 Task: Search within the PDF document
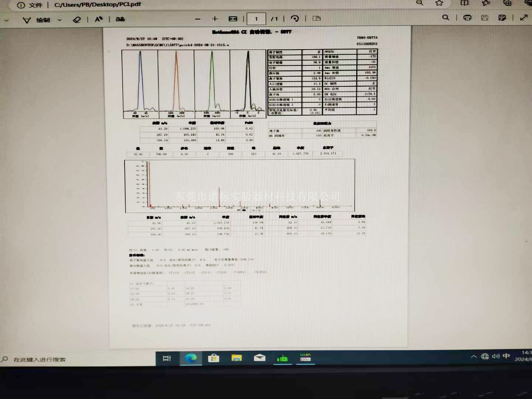(446, 17)
